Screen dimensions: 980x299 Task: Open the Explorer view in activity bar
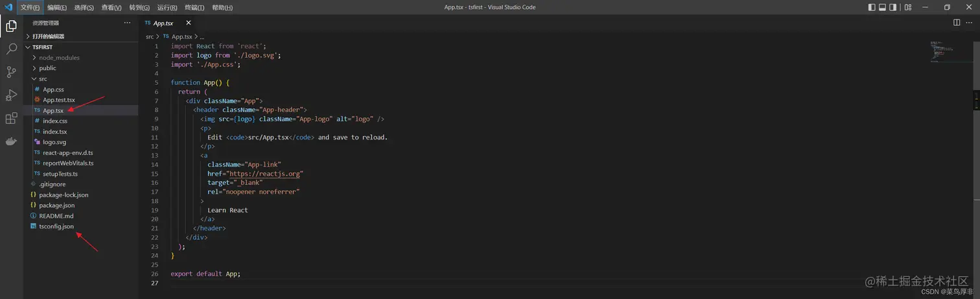[11, 26]
